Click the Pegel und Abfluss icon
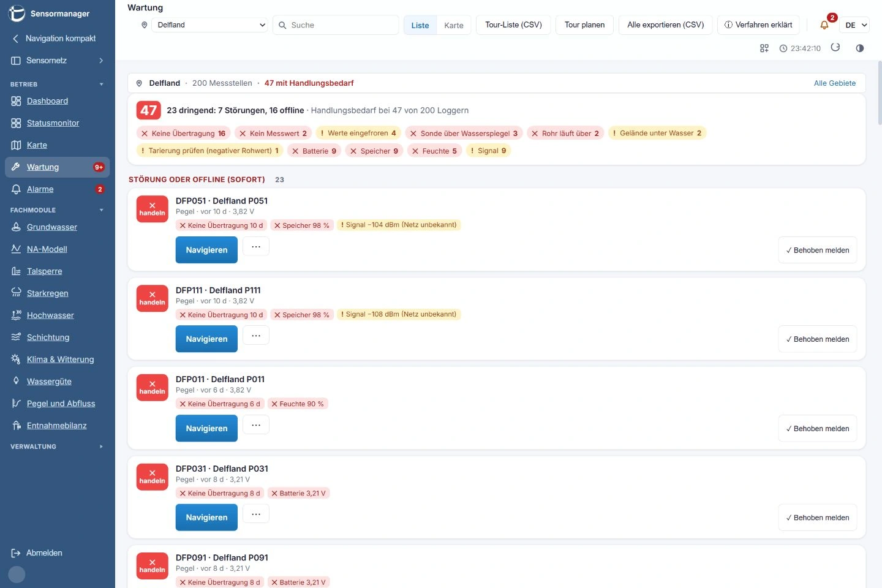 [x=16, y=404]
